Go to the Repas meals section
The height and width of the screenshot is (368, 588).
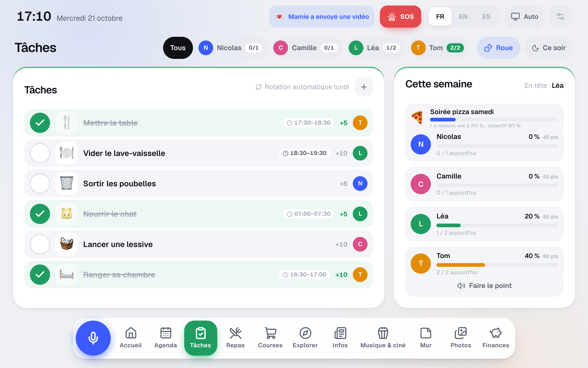tap(235, 338)
